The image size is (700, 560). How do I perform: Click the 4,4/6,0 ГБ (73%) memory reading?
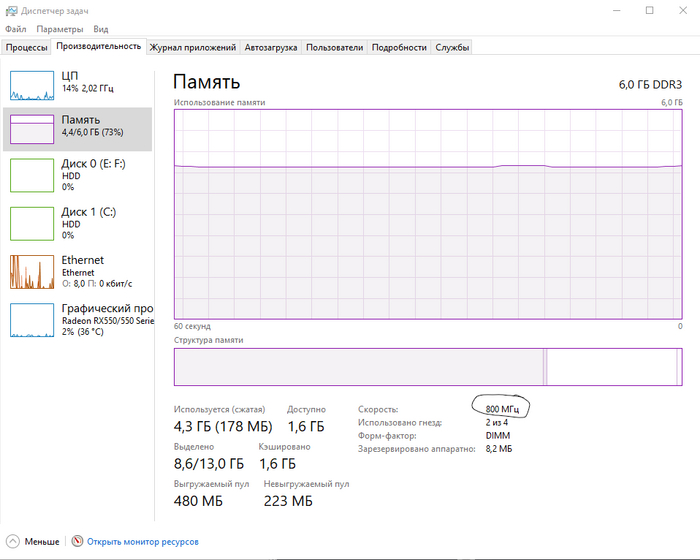(x=92, y=132)
